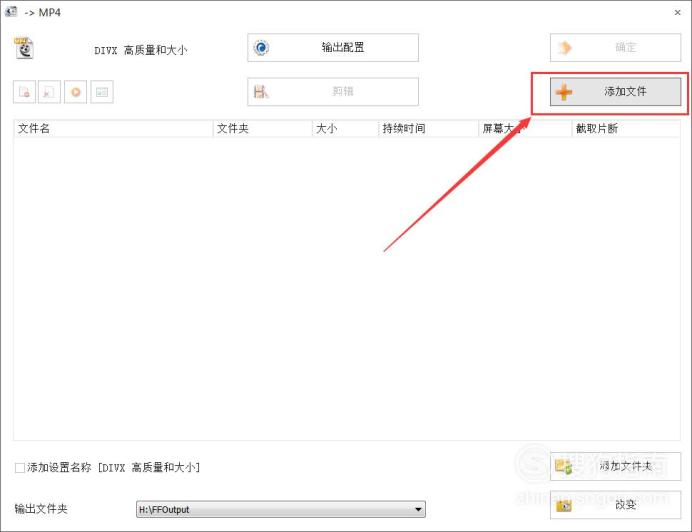Screen dimensions: 692x532
Task: Toggle the 添加设置名称 checkbox
Action: [x=20, y=468]
